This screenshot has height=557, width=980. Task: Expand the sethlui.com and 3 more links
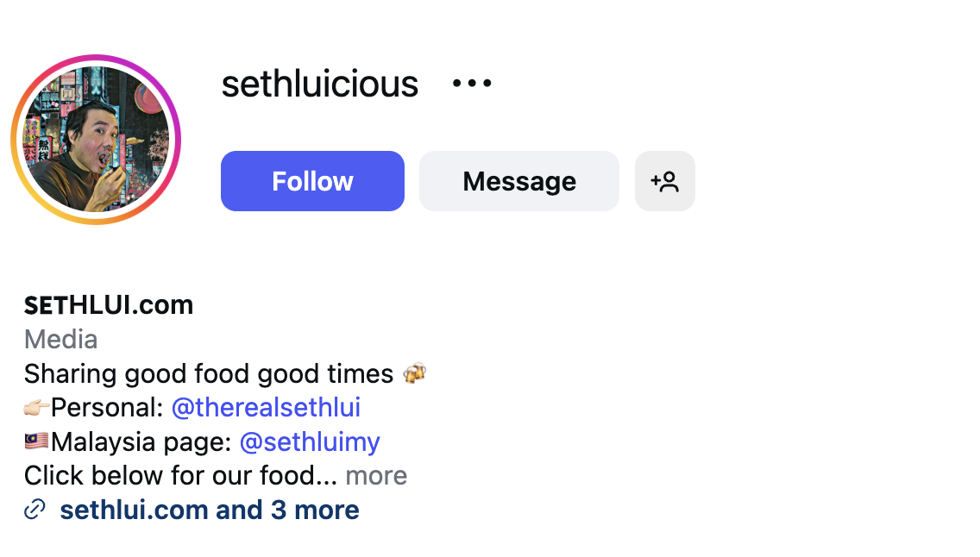210,510
